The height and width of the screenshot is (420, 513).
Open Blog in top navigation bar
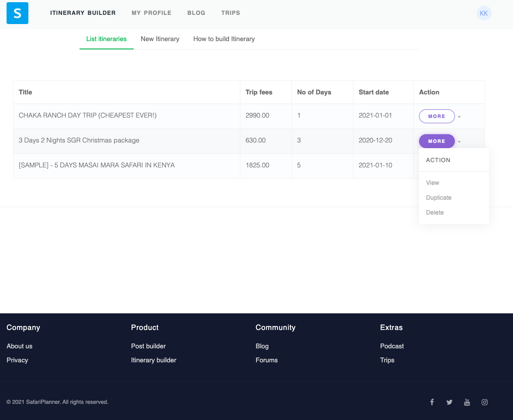[x=196, y=13]
